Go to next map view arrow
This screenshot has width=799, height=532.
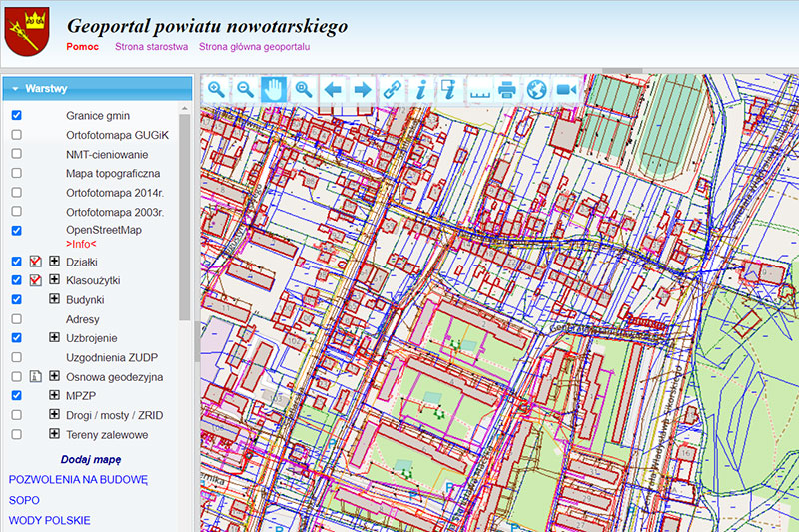click(x=363, y=90)
